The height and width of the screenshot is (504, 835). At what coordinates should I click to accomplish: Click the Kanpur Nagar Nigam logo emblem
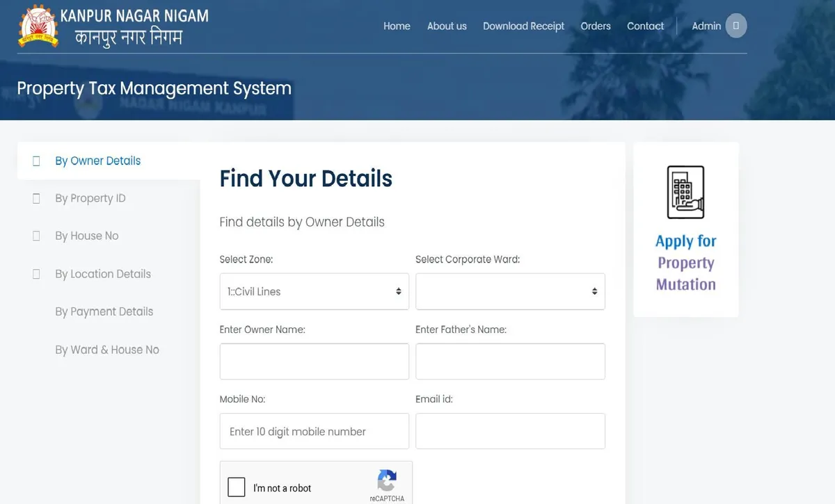[38, 26]
